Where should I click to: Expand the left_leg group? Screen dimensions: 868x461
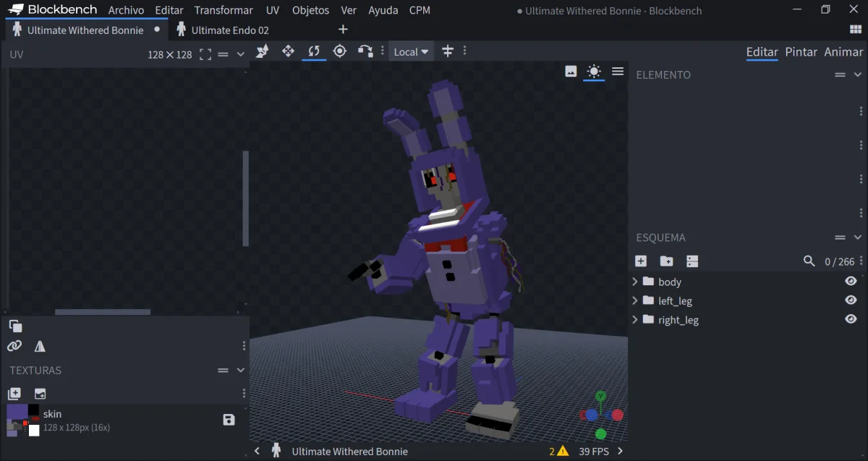(x=635, y=300)
